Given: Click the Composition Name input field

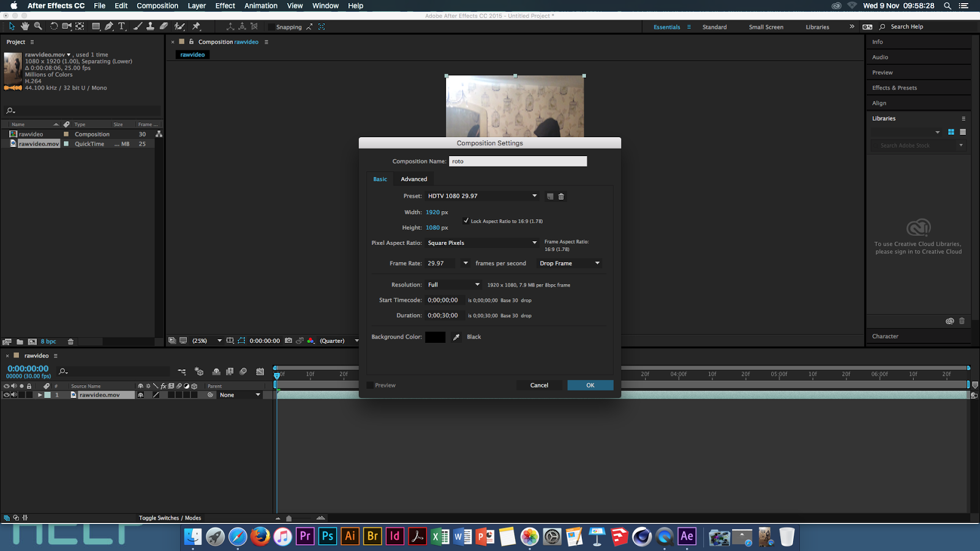Looking at the screenshot, I should 518,161.
